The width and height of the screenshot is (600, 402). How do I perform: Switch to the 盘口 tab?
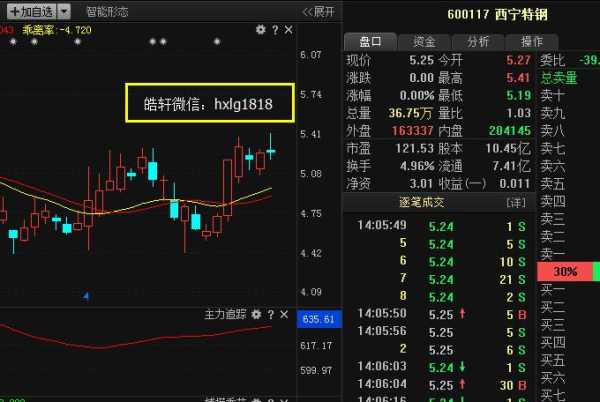point(370,41)
